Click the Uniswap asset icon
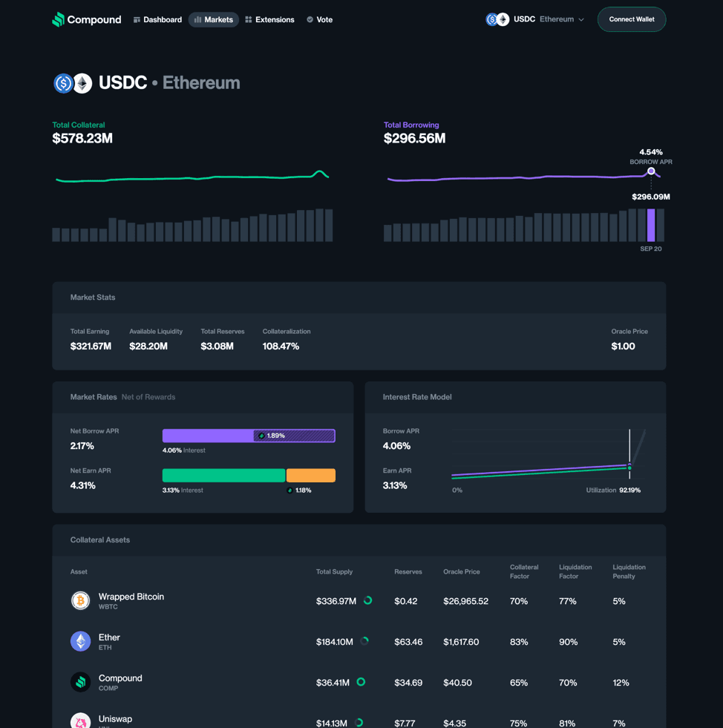The image size is (723, 728). click(x=80, y=721)
